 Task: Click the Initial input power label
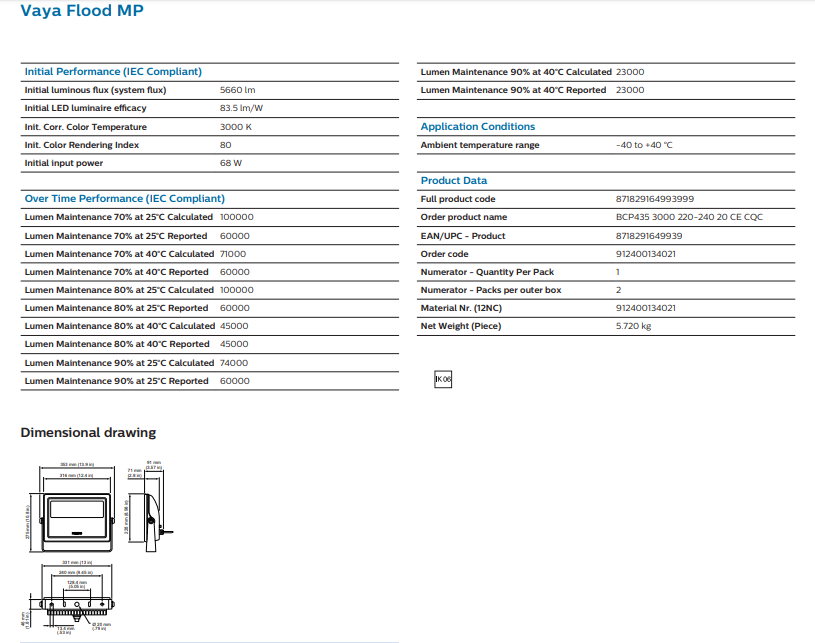[x=63, y=163]
